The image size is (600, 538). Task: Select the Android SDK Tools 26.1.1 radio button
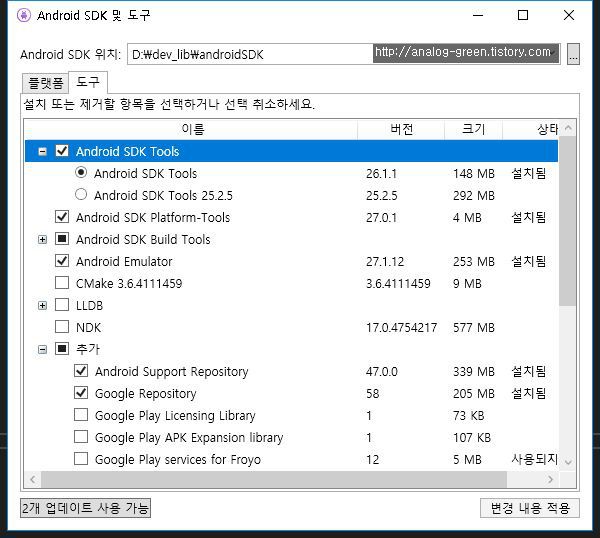coord(81,173)
